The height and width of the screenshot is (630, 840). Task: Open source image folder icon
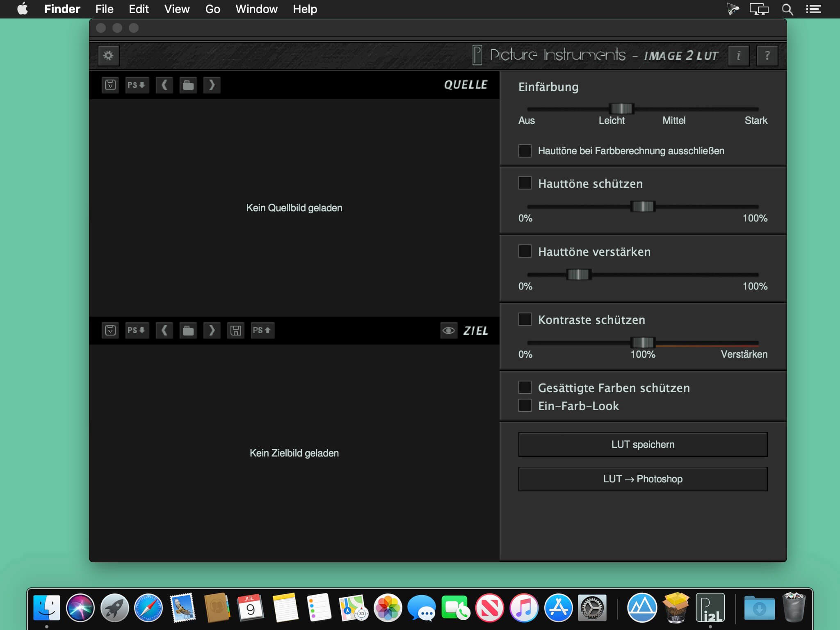click(188, 85)
